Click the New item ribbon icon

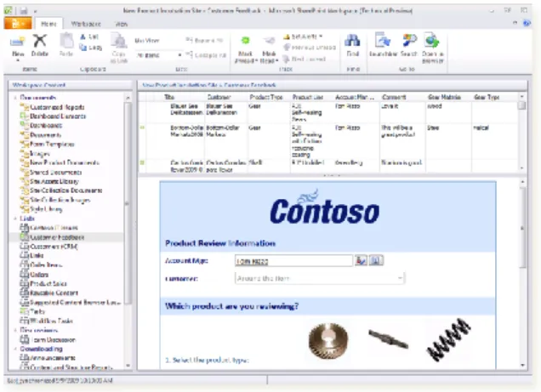tap(18, 42)
